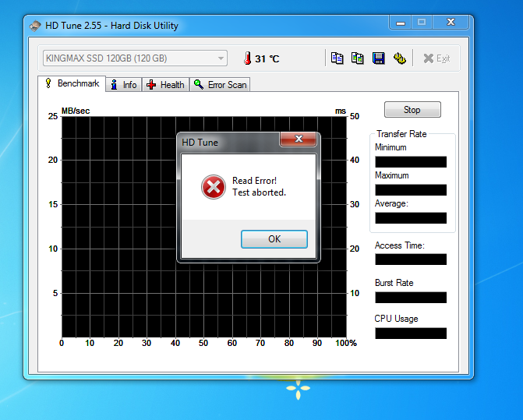The height and width of the screenshot is (420, 523).
Task: Open the options wrench icon
Action: click(399, 58)
